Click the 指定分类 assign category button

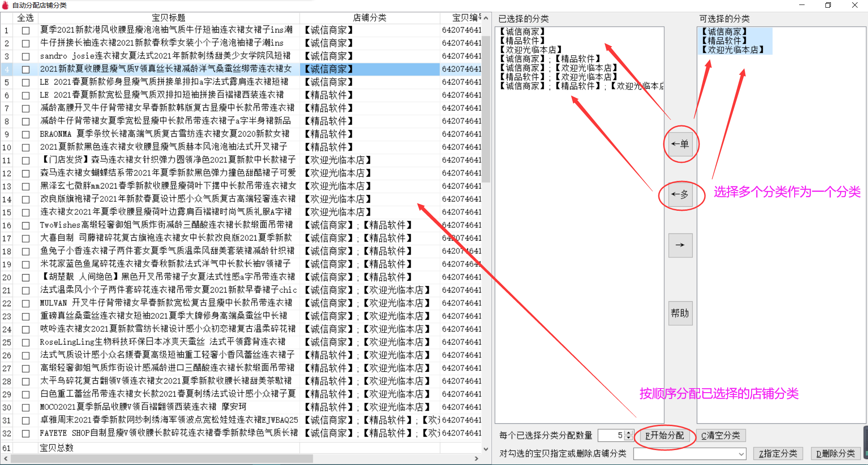click(778, 454)
